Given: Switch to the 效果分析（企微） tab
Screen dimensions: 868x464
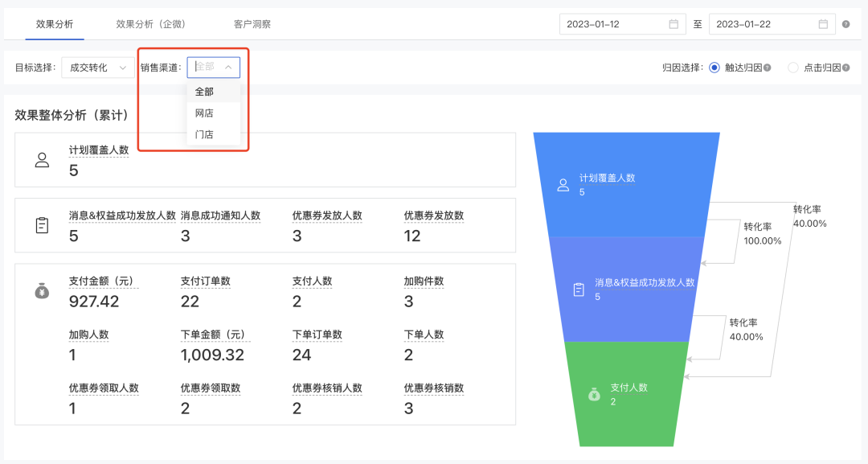Looking at the screenshot, I should pyautogui.click(x=152, y=24).
